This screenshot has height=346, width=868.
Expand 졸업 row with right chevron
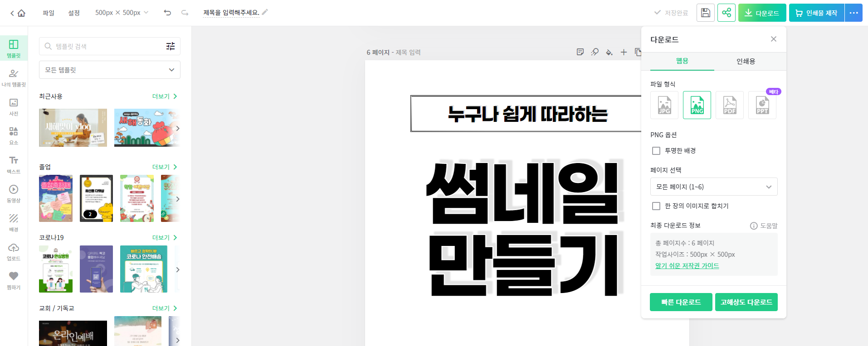pos(177,199)
